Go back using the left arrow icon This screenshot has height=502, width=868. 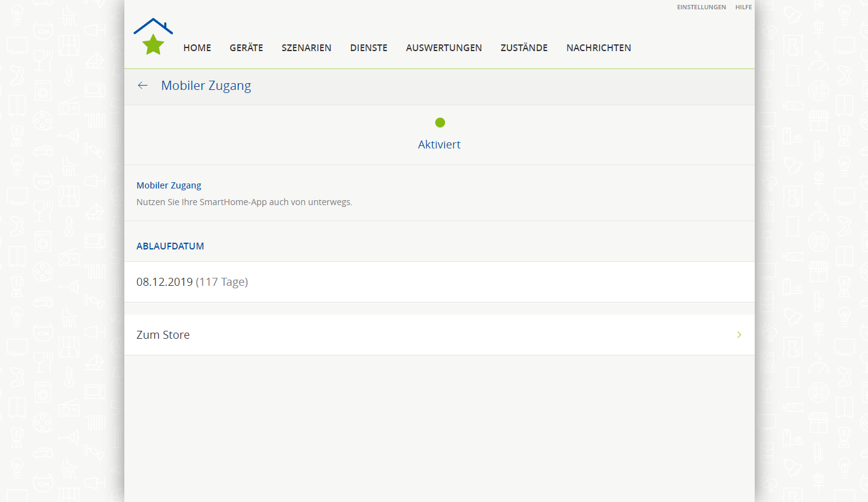[143, 86]
